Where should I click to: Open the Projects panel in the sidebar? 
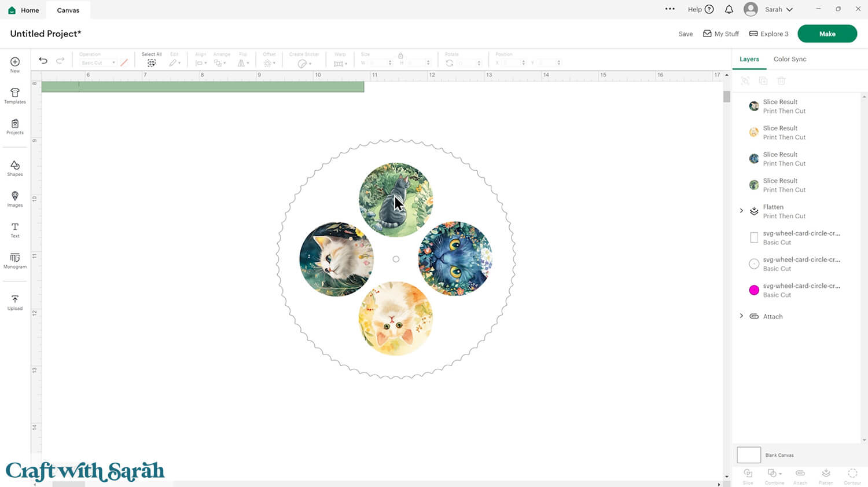pyautogui.click(x=15, y=126)
